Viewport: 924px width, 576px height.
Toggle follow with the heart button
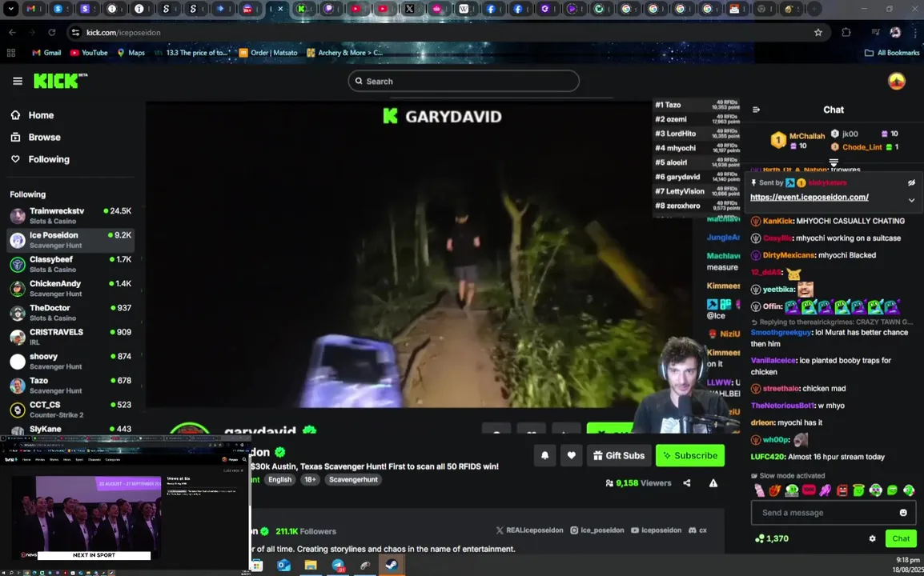tap(571, 455)
